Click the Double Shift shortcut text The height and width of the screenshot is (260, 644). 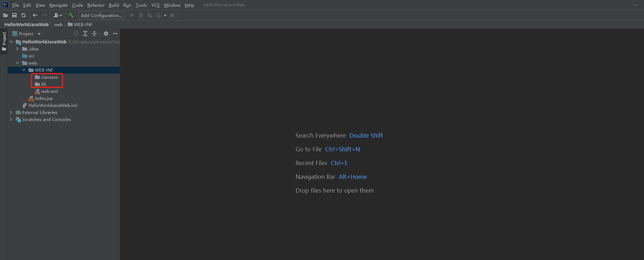pos(366,135)
